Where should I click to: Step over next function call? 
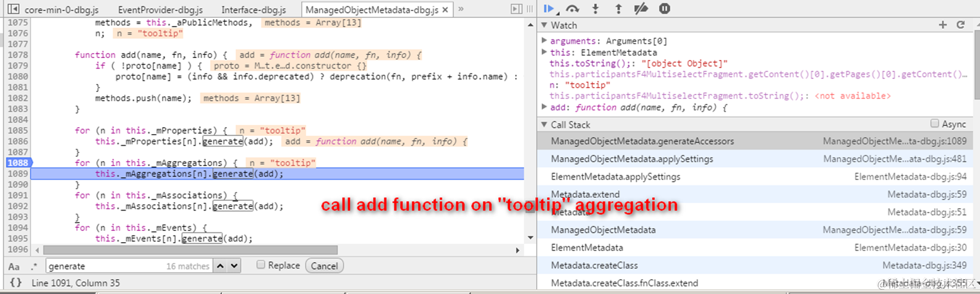(x=573, y=9)
